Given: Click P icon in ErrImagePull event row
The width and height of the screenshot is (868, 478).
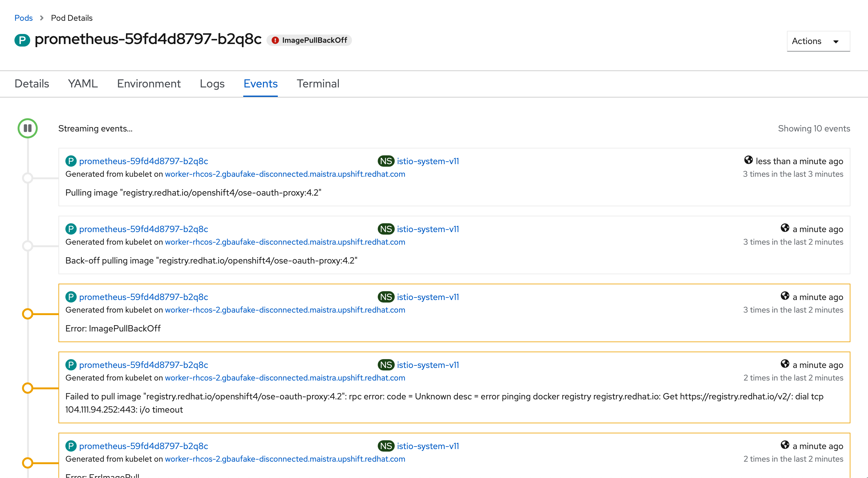Looking at the screenshot, I should pos(71,446).
